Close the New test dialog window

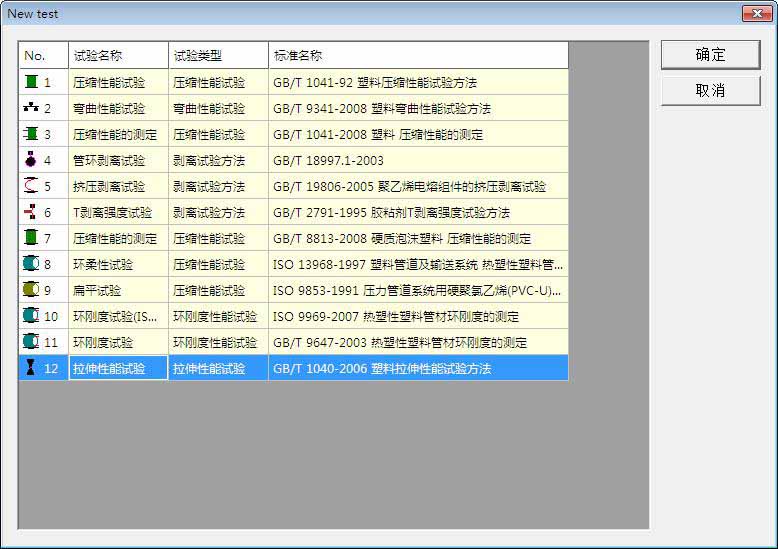click(753, 13)
